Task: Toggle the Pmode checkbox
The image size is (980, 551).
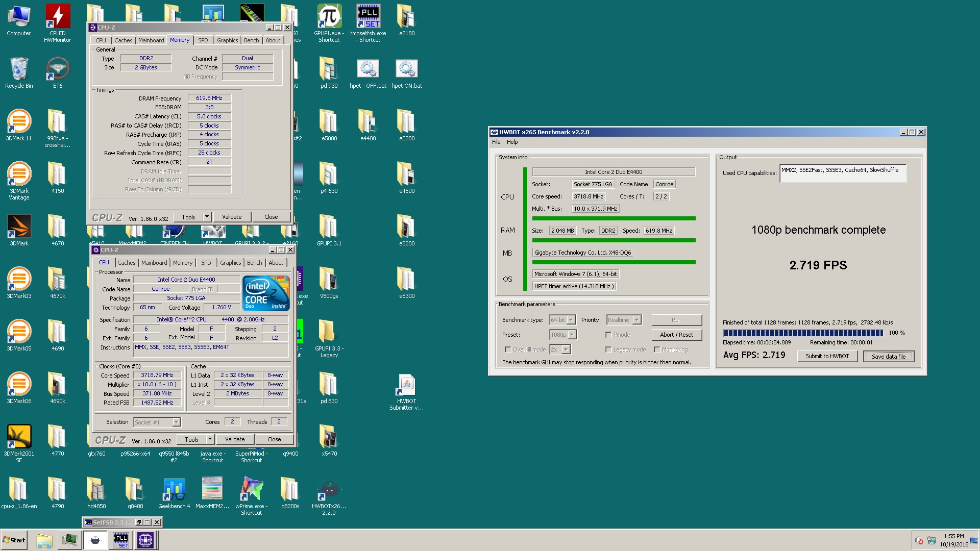Action: point(608,335)
